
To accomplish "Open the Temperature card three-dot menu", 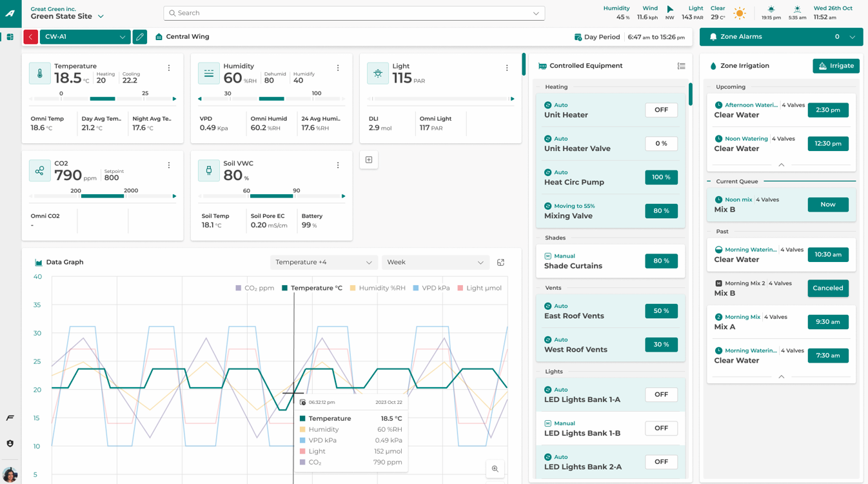I will tap(169, 68).
